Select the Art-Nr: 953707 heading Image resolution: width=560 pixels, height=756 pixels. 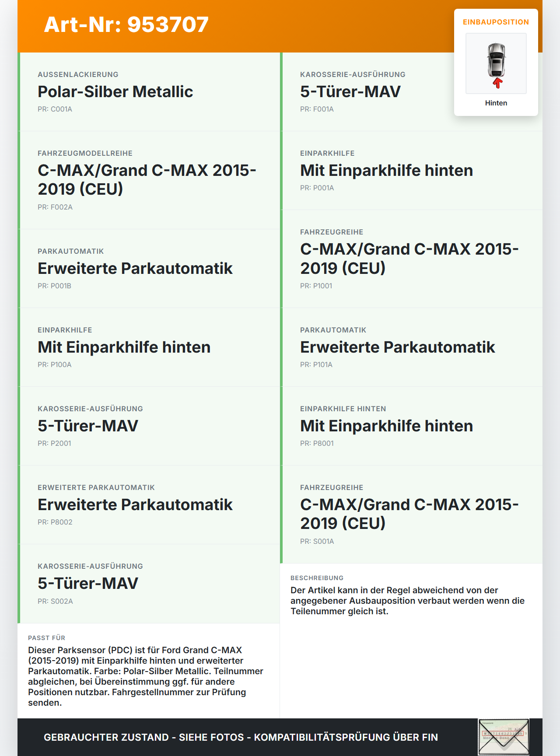tap(126, 24)
